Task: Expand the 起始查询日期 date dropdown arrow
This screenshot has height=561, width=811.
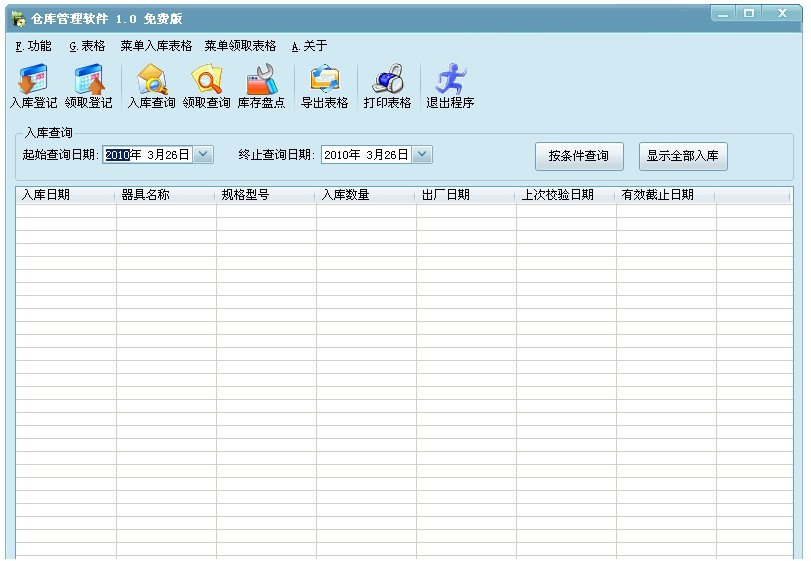Action: click(x=203, y=155)
